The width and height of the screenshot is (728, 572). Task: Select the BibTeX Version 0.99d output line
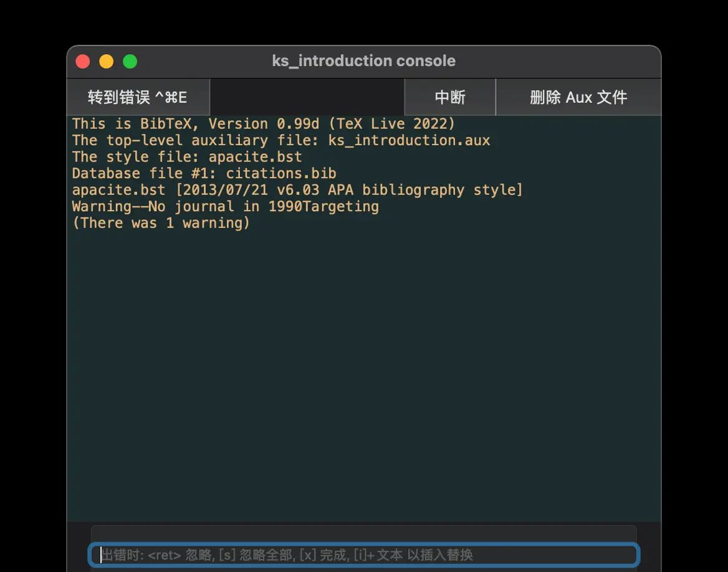coord(262,123)
